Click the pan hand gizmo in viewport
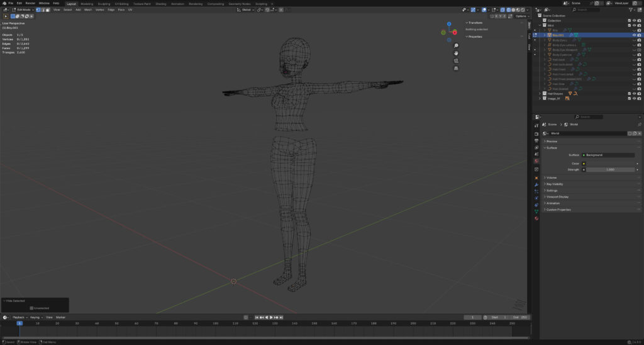Image resolution: width=644 pixels, height=345 pixels. 456,53
